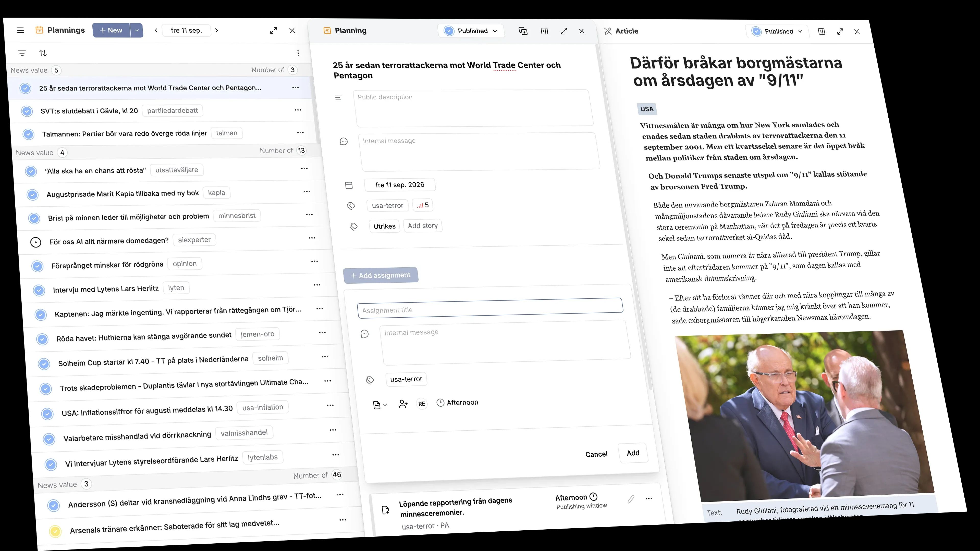Open row menu for Augustprisade Marit Kapla
980x551 pixels.
point(307,191)
